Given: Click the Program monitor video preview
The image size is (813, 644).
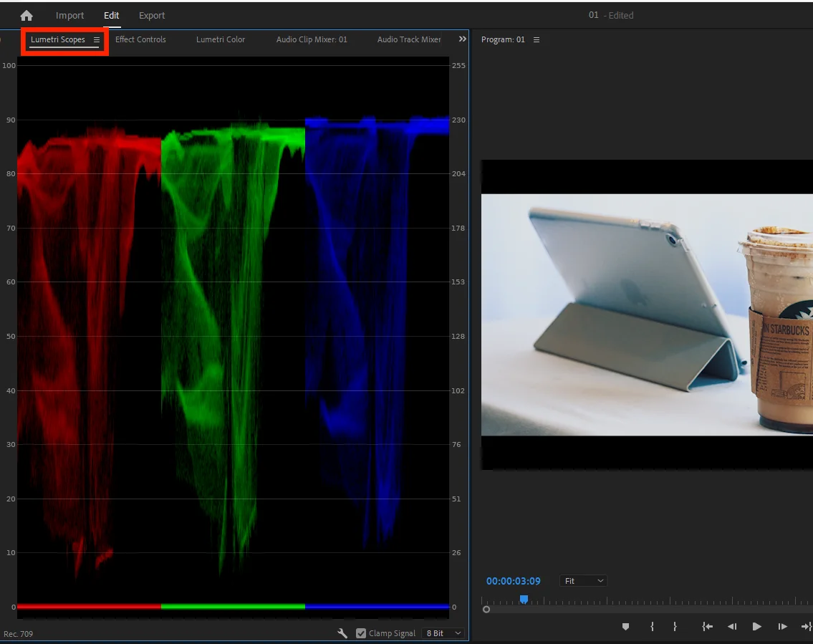Looking at the screenshot, I should 647,314.
